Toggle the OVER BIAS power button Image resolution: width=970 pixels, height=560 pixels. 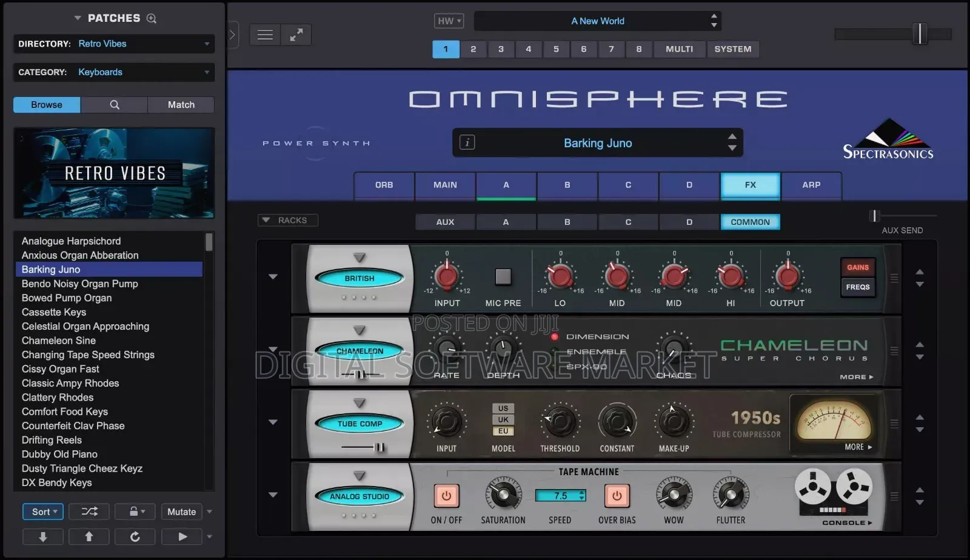pyautogui.click(x=617, y=496)
